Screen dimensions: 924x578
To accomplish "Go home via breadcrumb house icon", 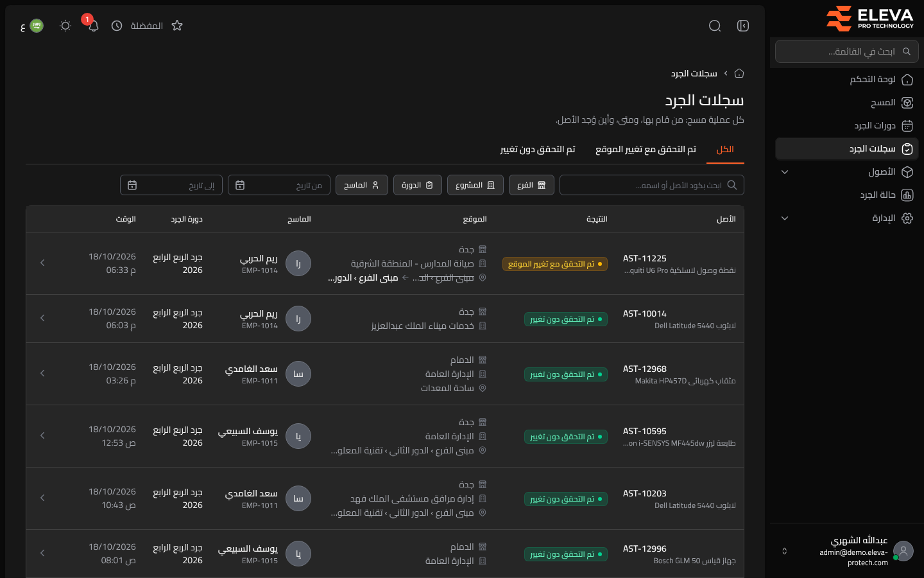I will (x=739, y=73).
